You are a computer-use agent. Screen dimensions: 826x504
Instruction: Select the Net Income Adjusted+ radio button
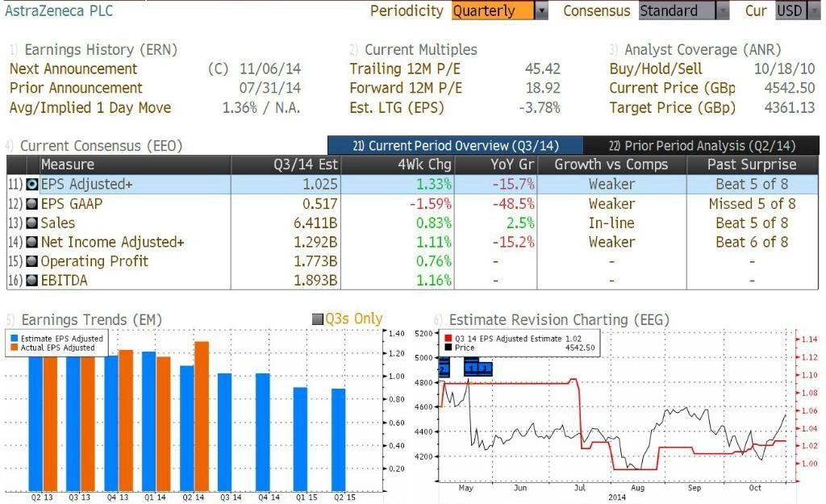pyautogui.click(x=32, y=242)
